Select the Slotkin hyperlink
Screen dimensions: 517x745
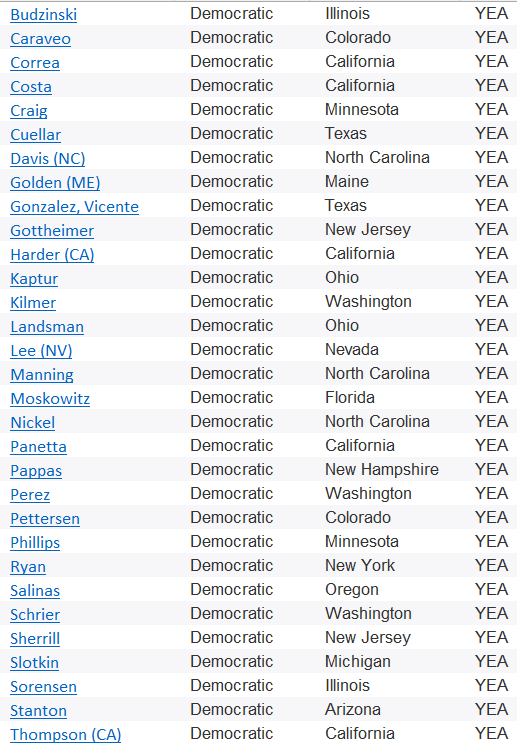click(35, 663)
